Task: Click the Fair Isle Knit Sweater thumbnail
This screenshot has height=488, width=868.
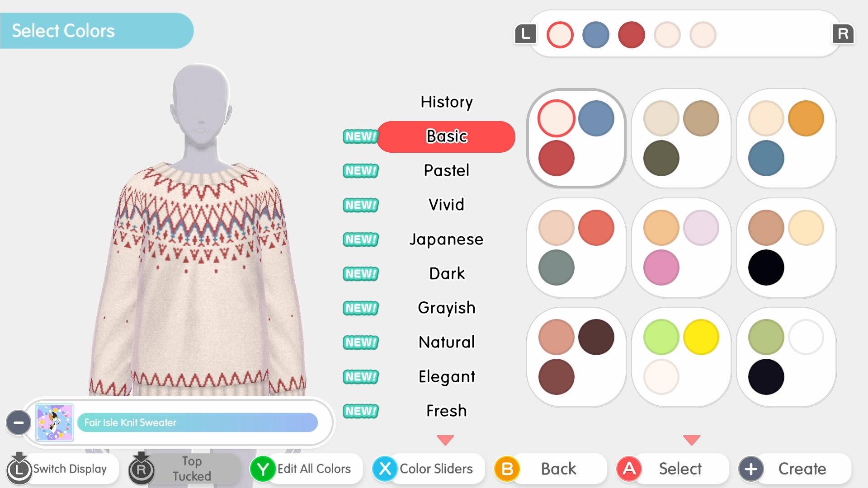Action: click(x=54, y=422)
